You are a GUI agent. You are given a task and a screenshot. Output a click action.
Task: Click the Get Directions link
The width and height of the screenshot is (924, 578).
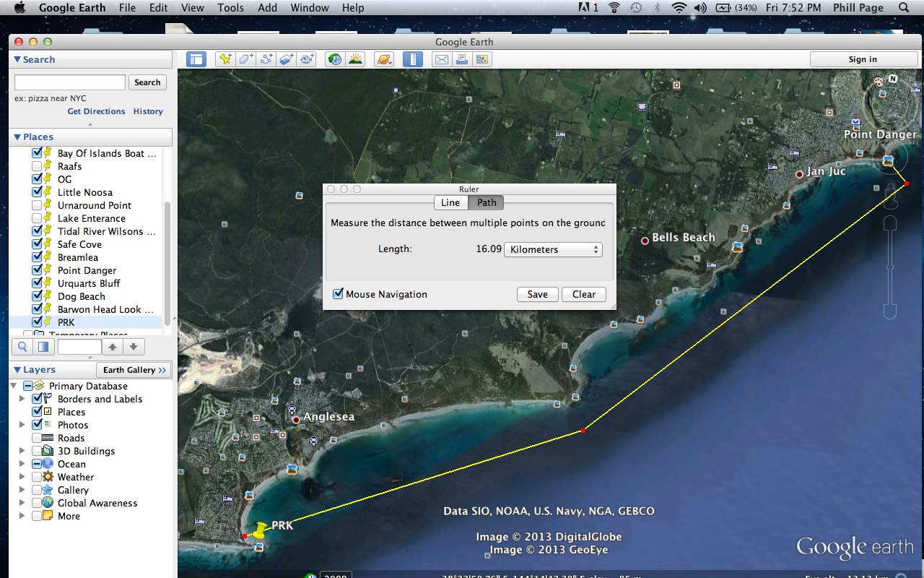pyautogui.click(x=96, y=111)
